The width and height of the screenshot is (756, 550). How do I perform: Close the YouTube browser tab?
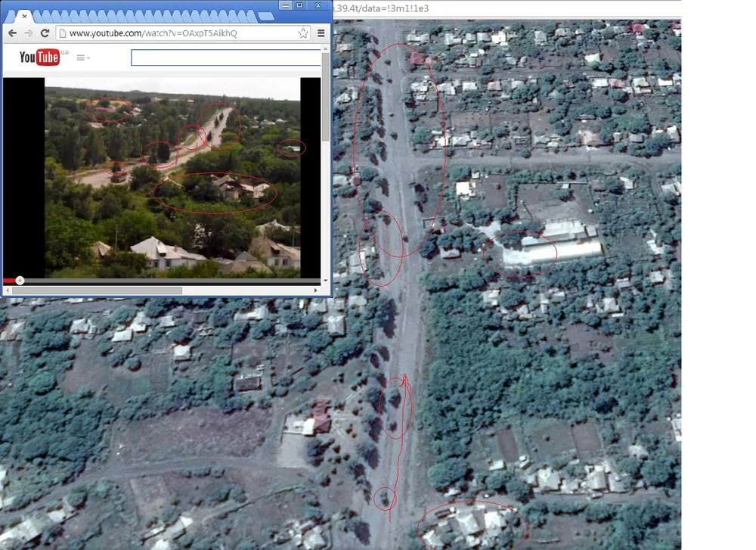point(25,17)
